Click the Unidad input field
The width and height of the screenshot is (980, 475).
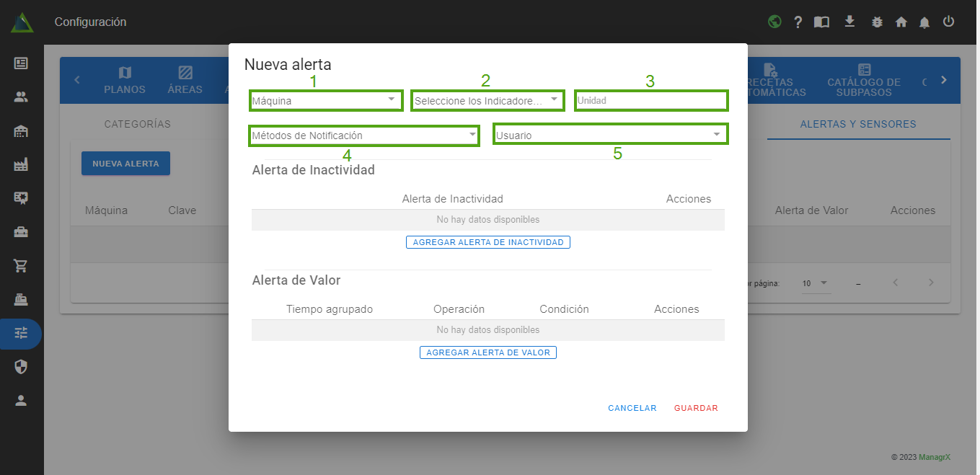[650, 101]
